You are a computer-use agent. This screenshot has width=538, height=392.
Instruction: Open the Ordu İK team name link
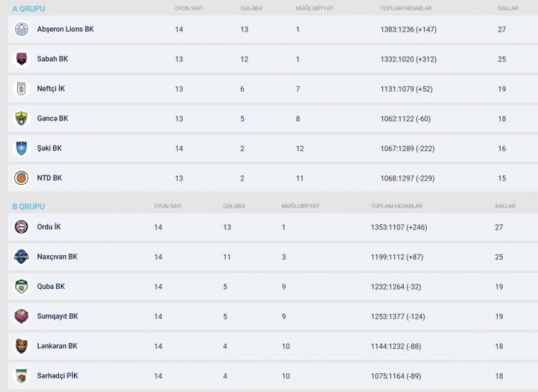(x=49, y=227)
